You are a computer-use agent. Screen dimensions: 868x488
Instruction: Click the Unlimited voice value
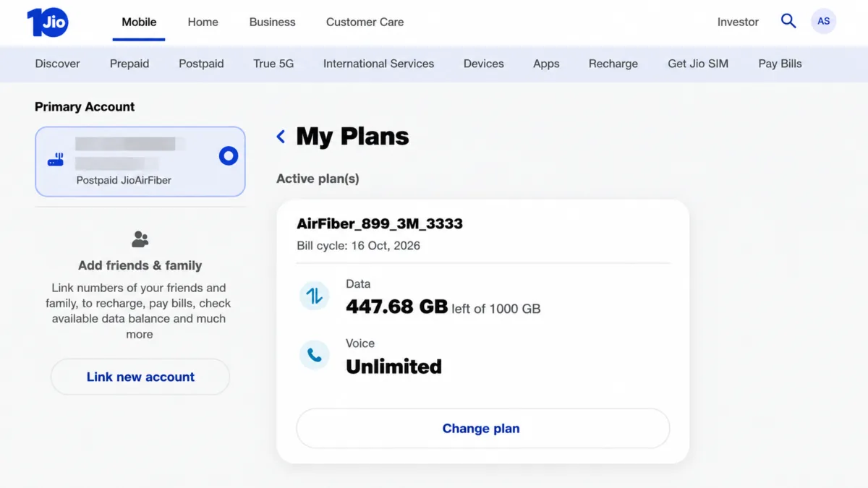393,367
